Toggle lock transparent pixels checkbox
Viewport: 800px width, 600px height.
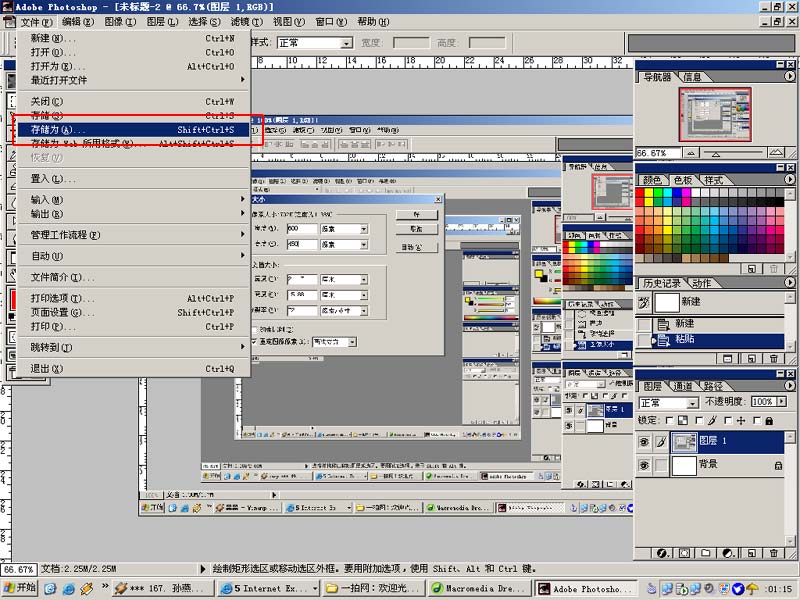(x=669, y=420)
